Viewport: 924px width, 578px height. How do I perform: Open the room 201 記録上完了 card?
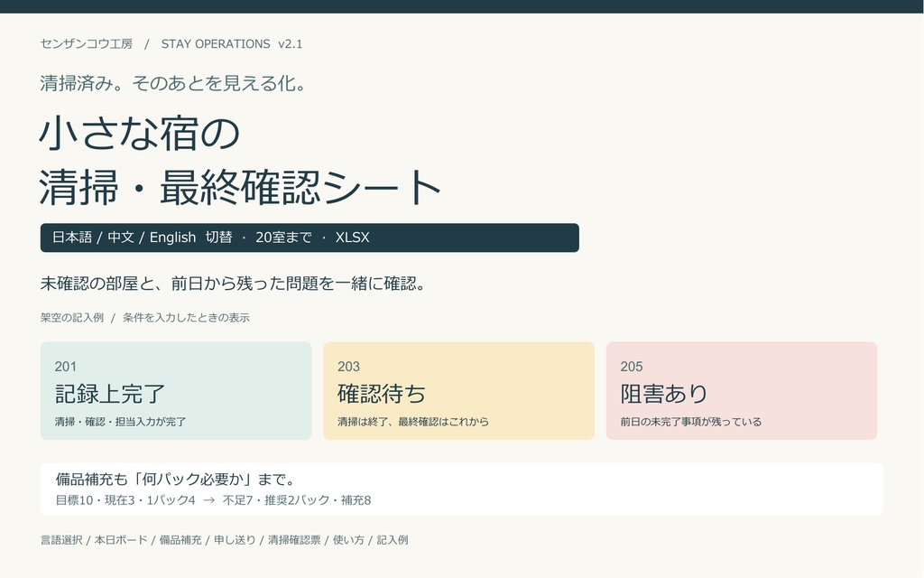(176, 391)
